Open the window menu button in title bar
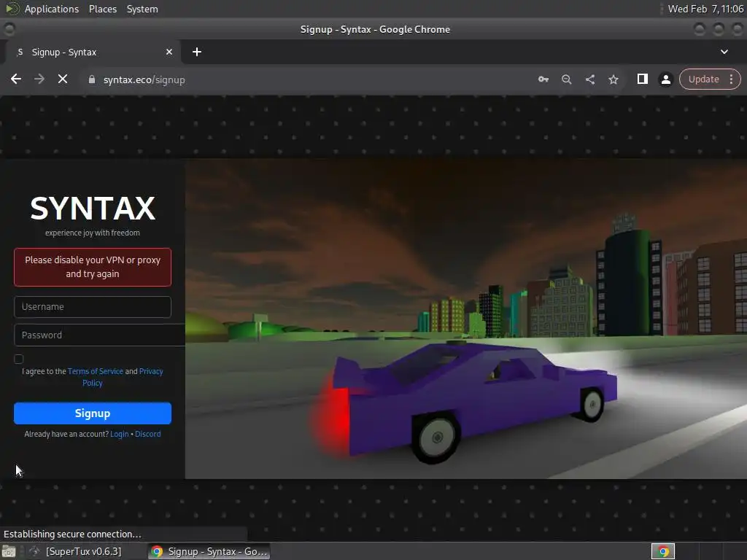Viewport: 747px width, 560px height. click(x=9, y=29)
